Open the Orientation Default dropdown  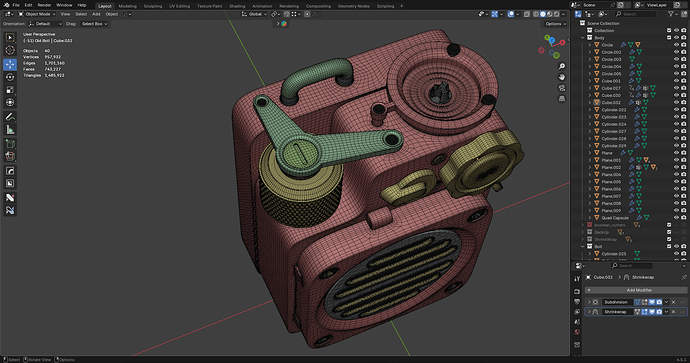[45, 24]
